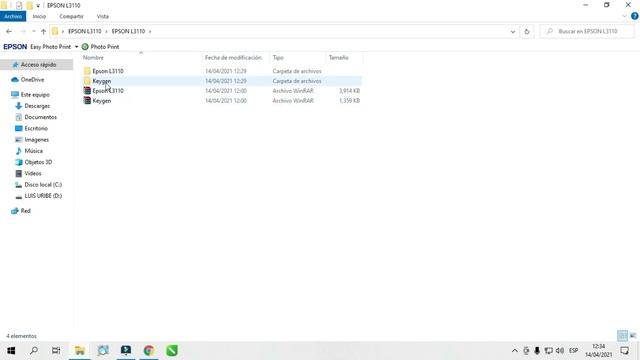Switch to large icons view button

[x=633, y=336]
